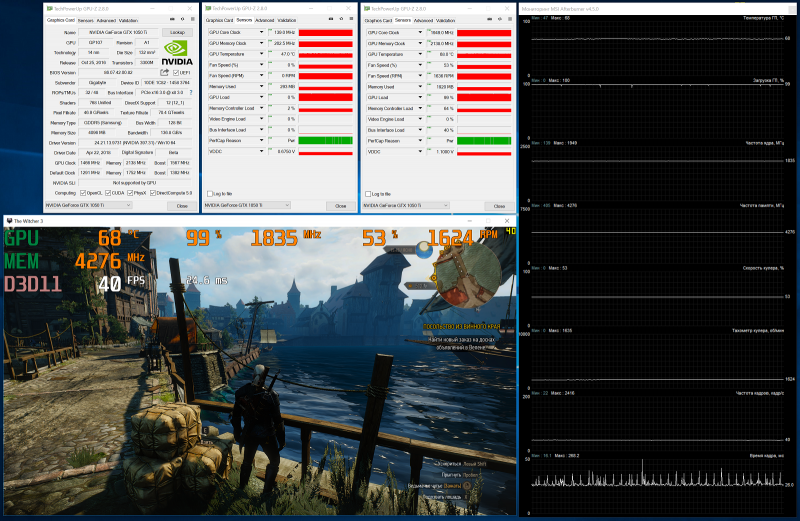Click Close button in the middle GPU-Z window
The height and width of the screenshot is (521, 800).
pos(340,205)
